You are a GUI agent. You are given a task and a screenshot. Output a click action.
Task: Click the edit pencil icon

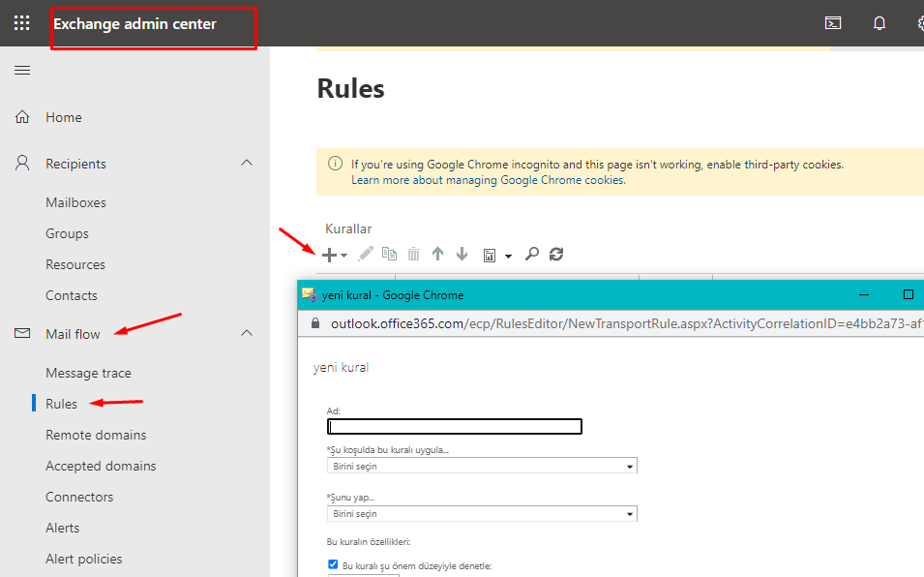coord(366,254)
